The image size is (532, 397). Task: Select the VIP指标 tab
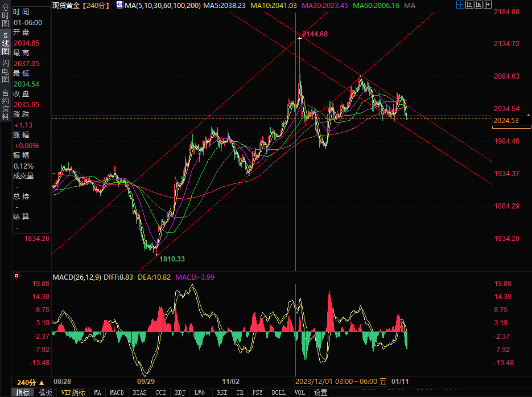click(73, 392)
